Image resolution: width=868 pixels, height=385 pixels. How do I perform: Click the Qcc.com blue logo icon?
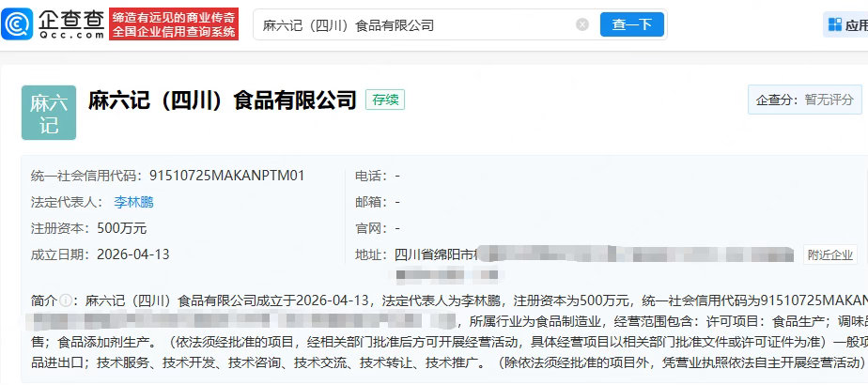point(17,24)
